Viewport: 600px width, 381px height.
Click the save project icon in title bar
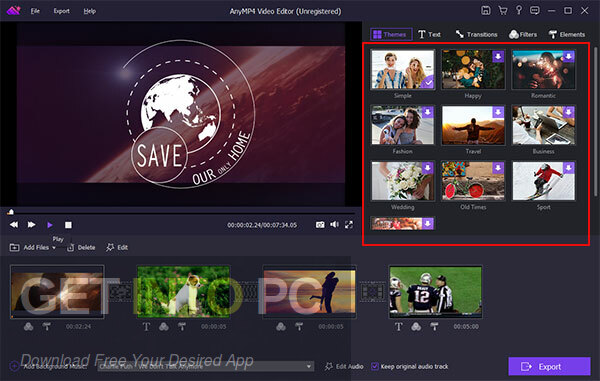pos(486,11)
